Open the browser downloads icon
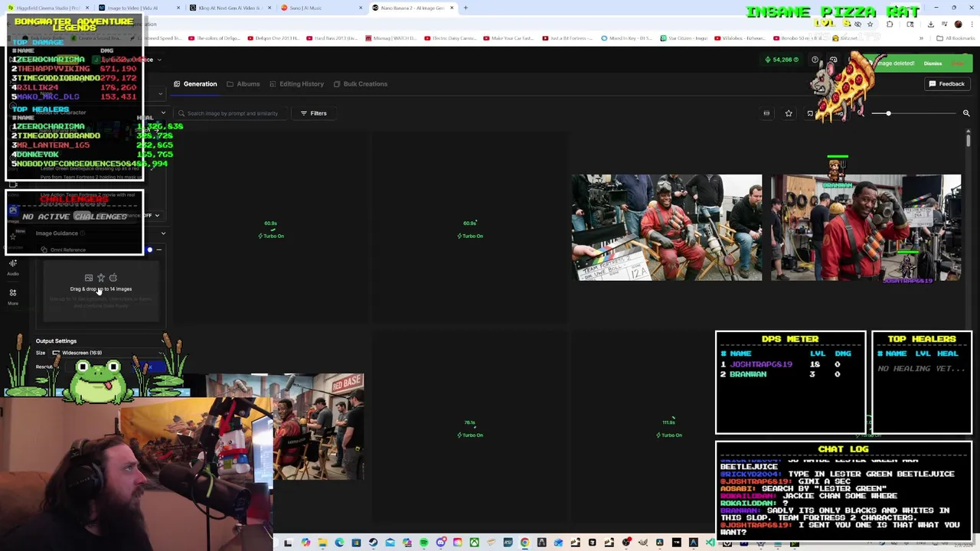This screenshot has height=551, width=980. (x=930, y=24)
